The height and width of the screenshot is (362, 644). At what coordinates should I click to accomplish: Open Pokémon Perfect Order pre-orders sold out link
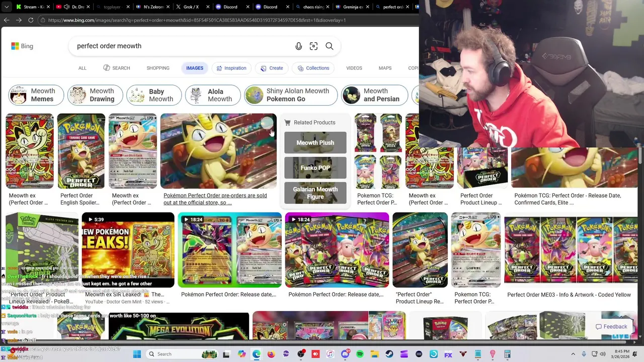pyautogui.click(x=215, y=199)
